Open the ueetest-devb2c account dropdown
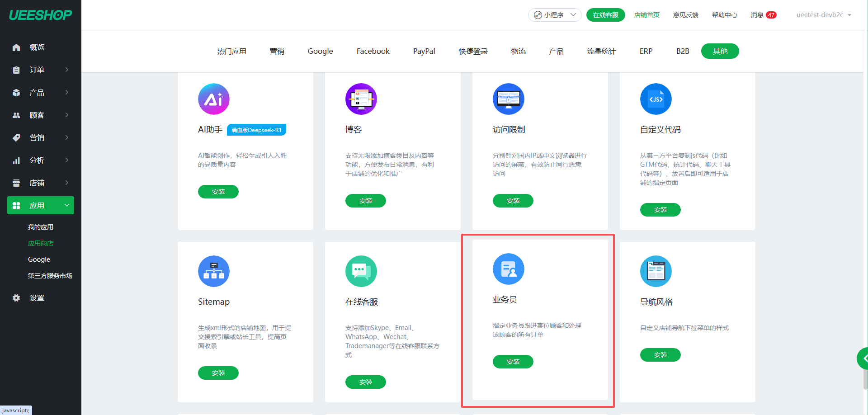 pyautogui.click(x=823, y=15)
